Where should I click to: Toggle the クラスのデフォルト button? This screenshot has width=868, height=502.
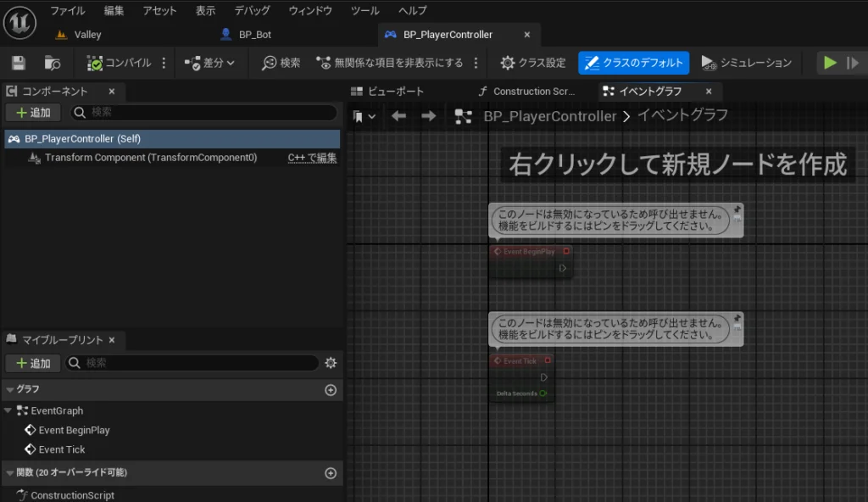634,63
